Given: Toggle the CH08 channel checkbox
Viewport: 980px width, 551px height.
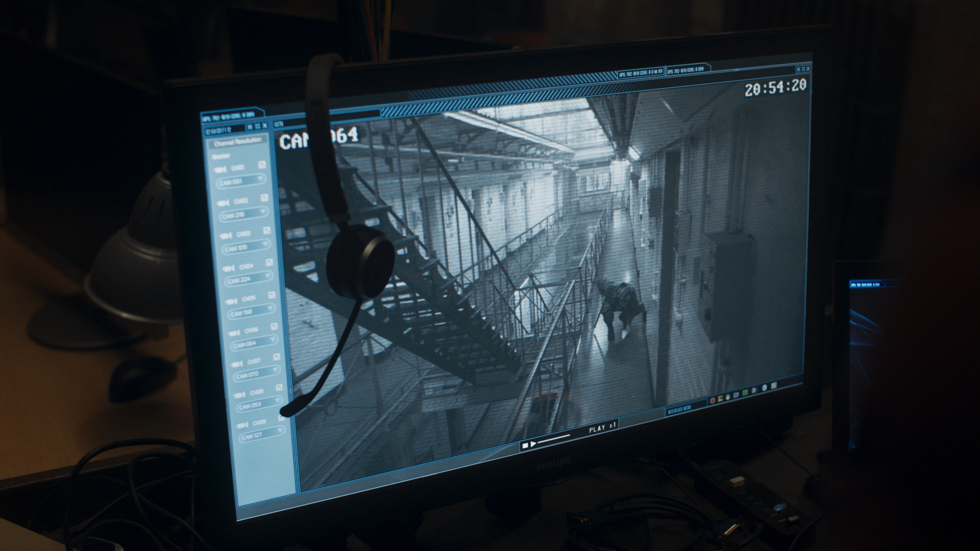Looking at the screenshot, I should tap(279, 388).
